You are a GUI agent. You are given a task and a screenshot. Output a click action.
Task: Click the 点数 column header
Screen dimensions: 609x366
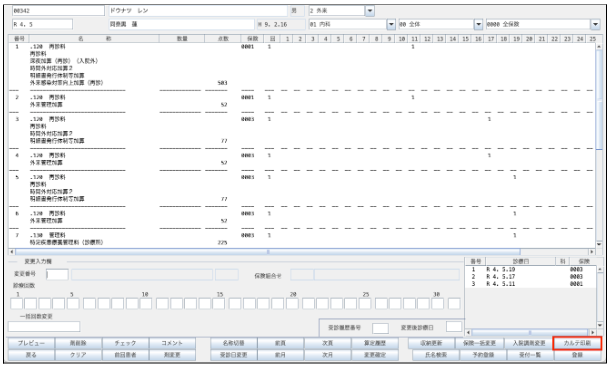[223, 39]
